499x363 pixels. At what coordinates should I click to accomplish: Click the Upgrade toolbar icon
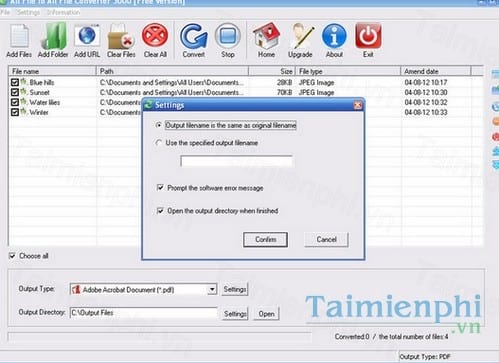coord(302,36)
